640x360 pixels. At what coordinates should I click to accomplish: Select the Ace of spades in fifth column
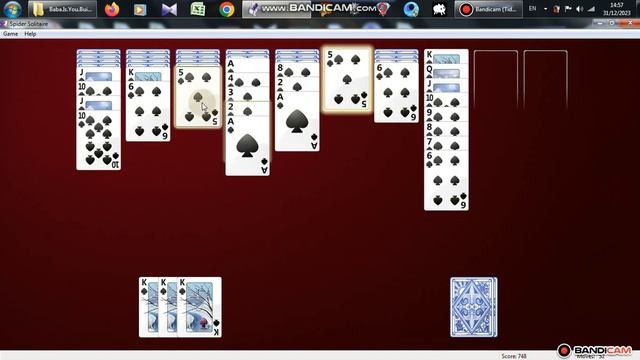pos(297,121)
